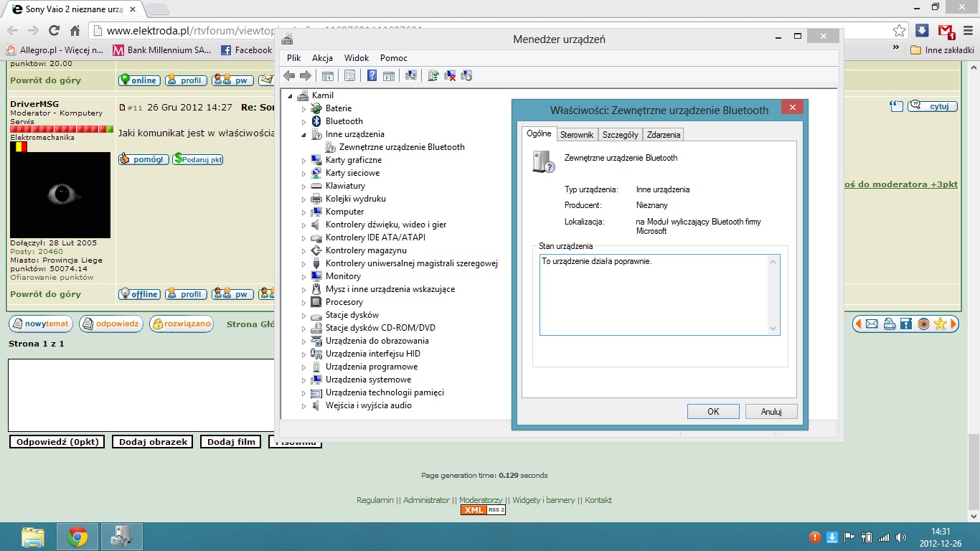Expand the Procesory node
980x551 pixels.
coord(303,302)
